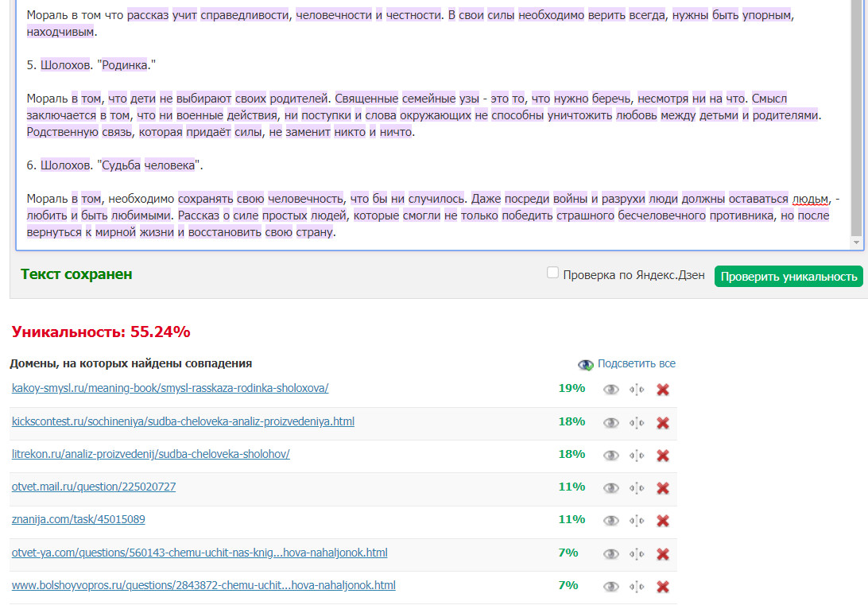Open www.bolshoyvopros.ru nahaljonok link
The width and height of the screenshot is (868, 613).
(203, 585)
